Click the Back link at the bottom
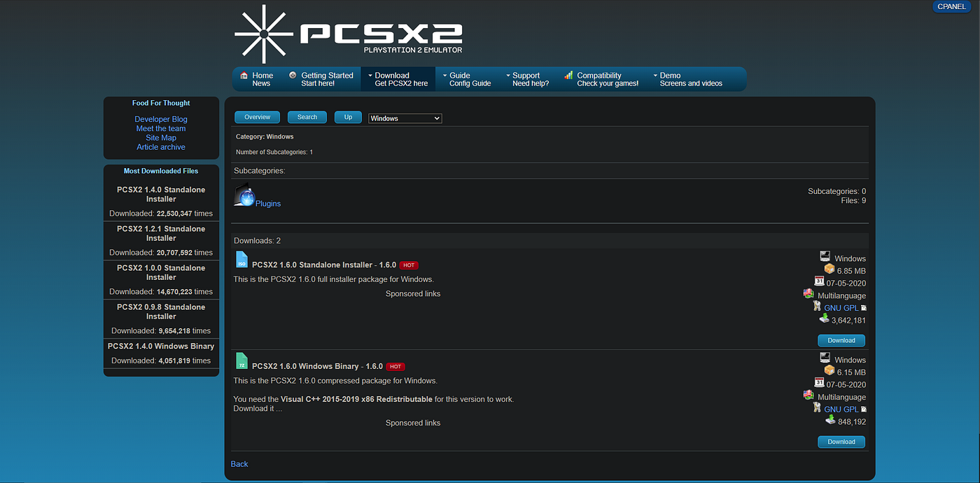This screenshot has width=980, height=483. click(239, 464)
